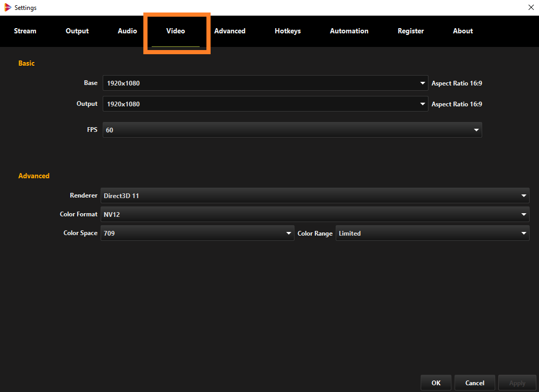Click the Color Range label
This screenshot has height=392, width=539.
(x=315, y=234)
